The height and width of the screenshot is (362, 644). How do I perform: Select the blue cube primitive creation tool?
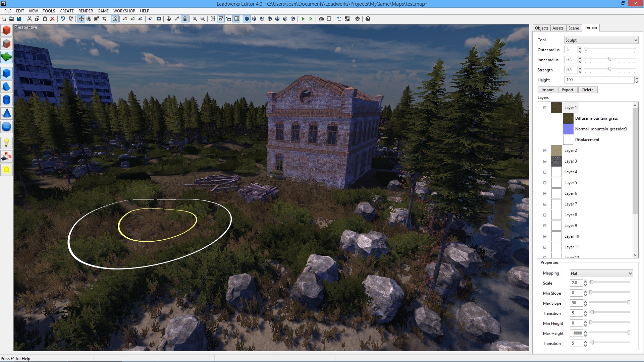[x=6, y=73]
